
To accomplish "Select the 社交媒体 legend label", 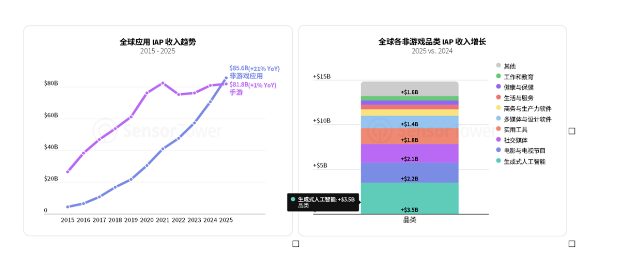I will click(x=516, y=140).
